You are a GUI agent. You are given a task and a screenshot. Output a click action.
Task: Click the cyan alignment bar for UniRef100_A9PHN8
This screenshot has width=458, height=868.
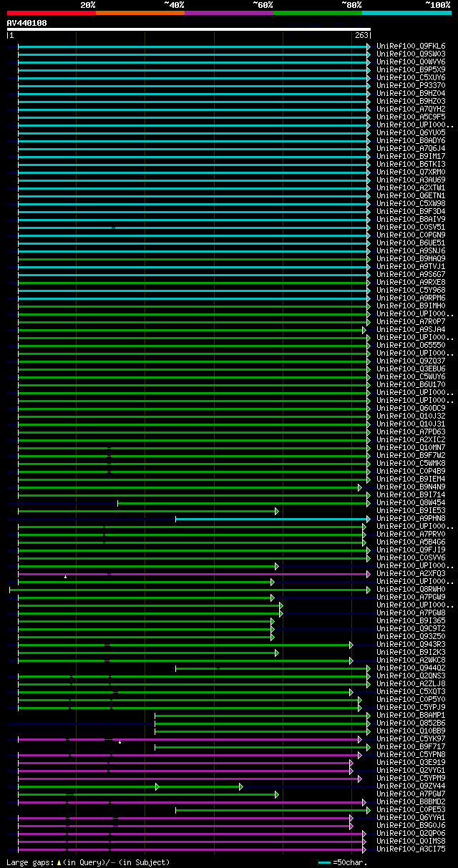point(272,518)
